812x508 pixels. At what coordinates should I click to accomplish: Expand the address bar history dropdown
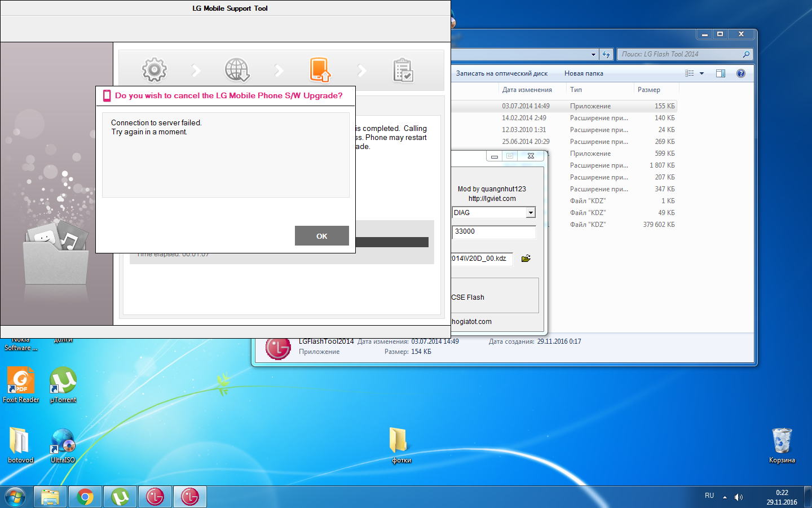click(x=593, y=55)
